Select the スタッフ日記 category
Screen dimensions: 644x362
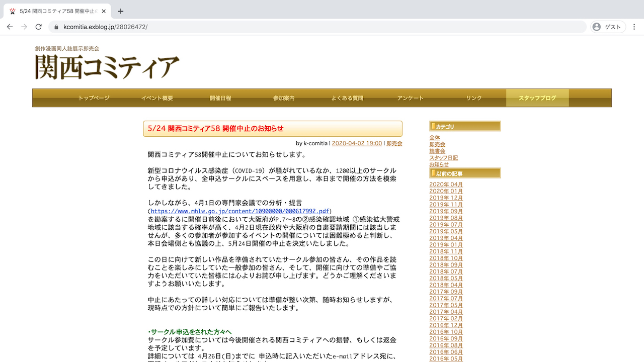click(443, 158)
